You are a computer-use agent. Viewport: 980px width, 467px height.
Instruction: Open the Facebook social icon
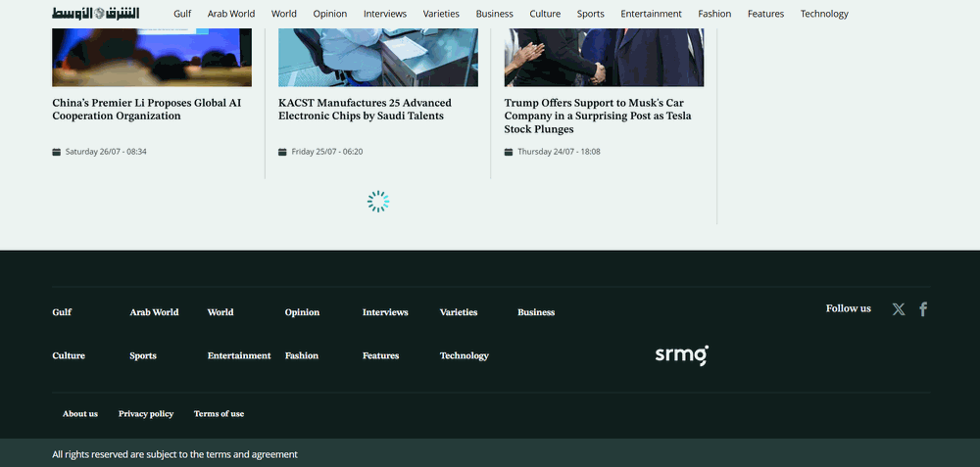tap(923, 309)
